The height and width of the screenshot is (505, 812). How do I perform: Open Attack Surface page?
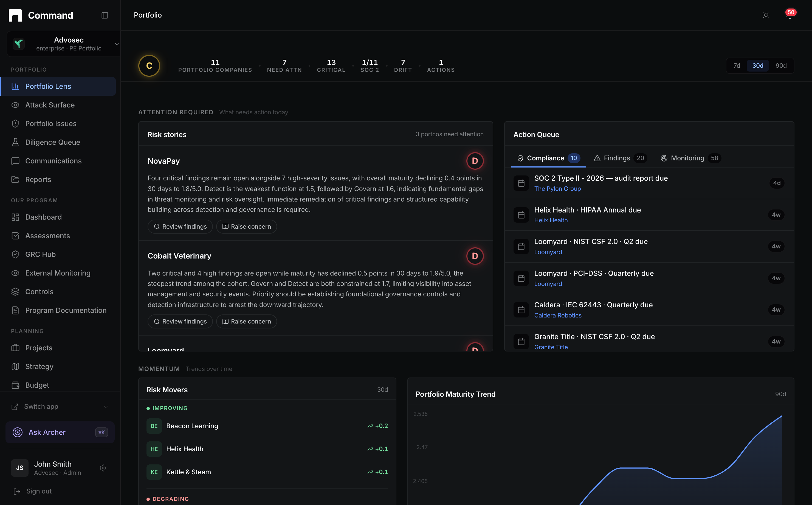coord(58,105)
